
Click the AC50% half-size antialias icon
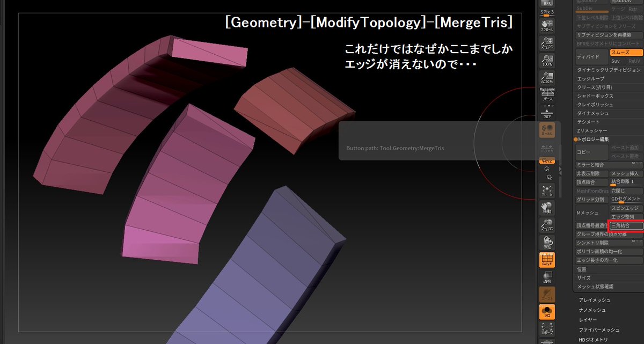pos(547,78)
